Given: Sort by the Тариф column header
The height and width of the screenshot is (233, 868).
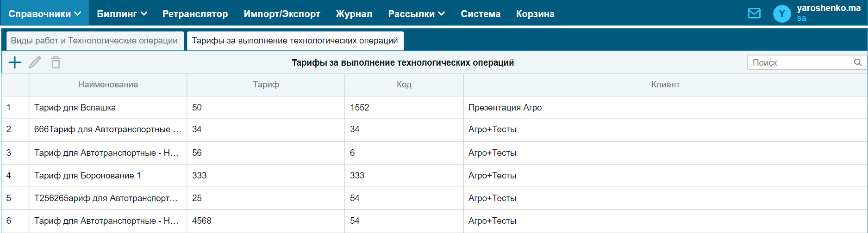Looking at the screenshot, I should pyautogui.click(x=266, y=85).
